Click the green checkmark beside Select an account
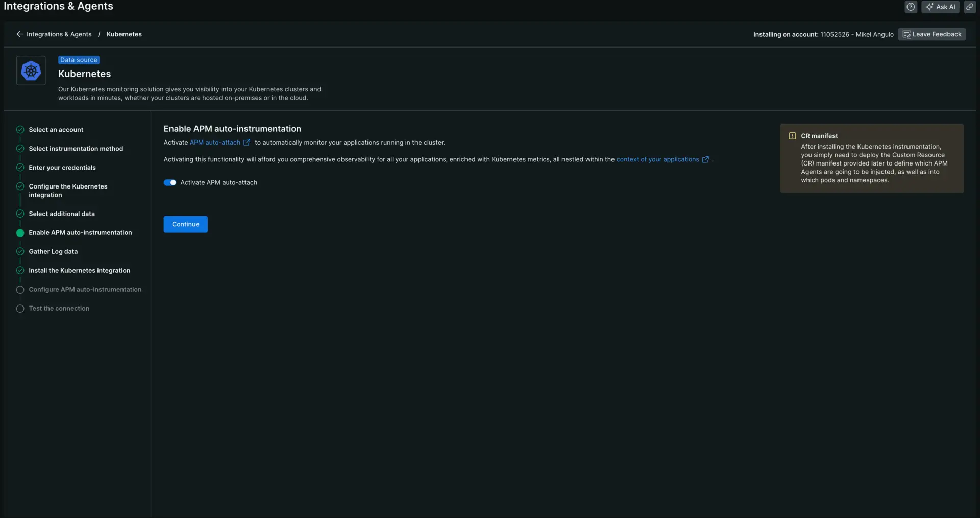The height and width of the screenshot is (518, 980). 20,129
